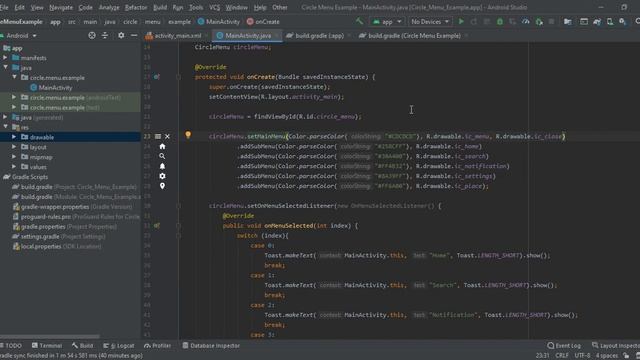This screenshot has width=640, height=360.
Task: Open the app run configuration dropdown
Action: coord(387,22)
